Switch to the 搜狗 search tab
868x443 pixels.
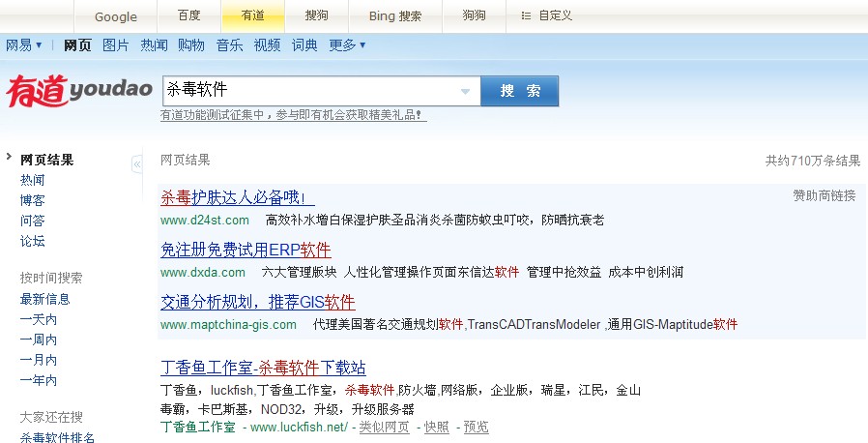(x=316, y=16)
